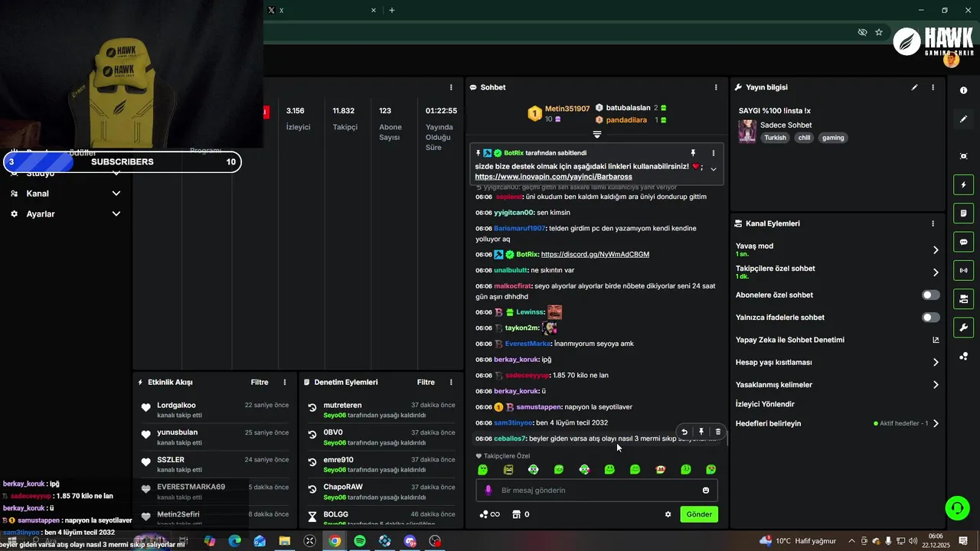This screenshot has height=551, width=980.
Task: Expand Yavaş mod settings
Action: point(936,249)
